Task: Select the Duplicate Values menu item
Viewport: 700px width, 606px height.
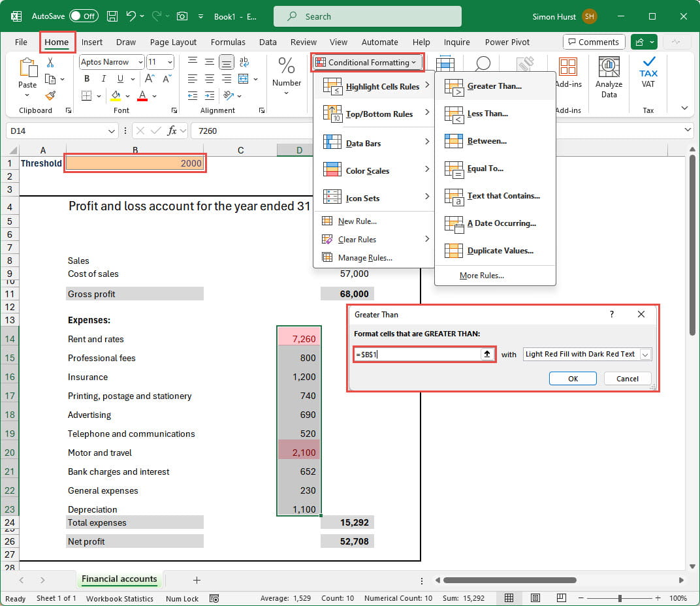Action: pos(500,251)
